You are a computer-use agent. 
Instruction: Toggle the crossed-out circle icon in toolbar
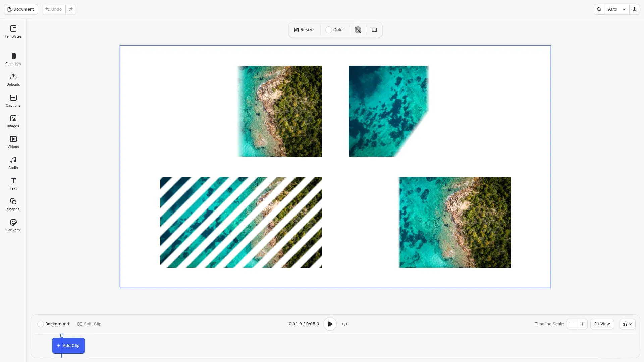tap(358, 30)
